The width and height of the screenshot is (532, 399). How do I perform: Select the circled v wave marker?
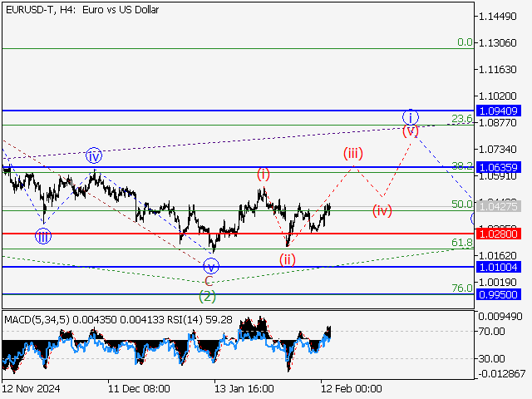[211, 266]
